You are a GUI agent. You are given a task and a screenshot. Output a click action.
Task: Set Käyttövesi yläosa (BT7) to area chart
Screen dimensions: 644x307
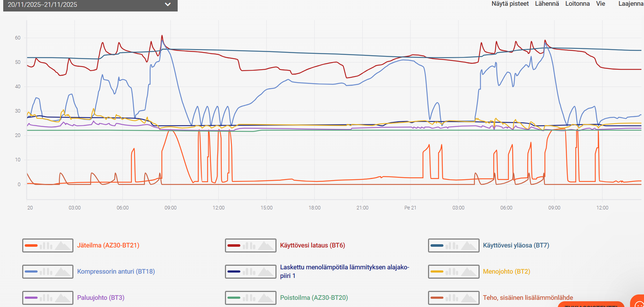coord(468,246)
